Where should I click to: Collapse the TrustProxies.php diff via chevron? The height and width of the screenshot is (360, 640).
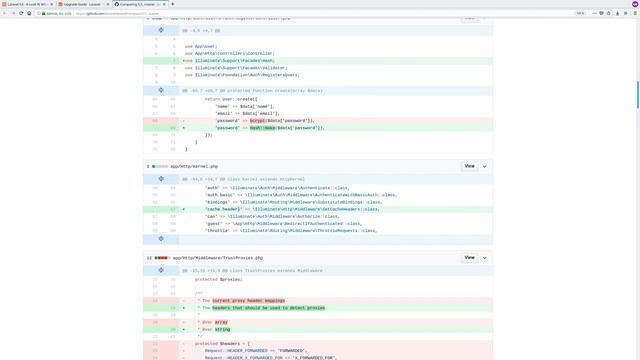tap(484, 258)
